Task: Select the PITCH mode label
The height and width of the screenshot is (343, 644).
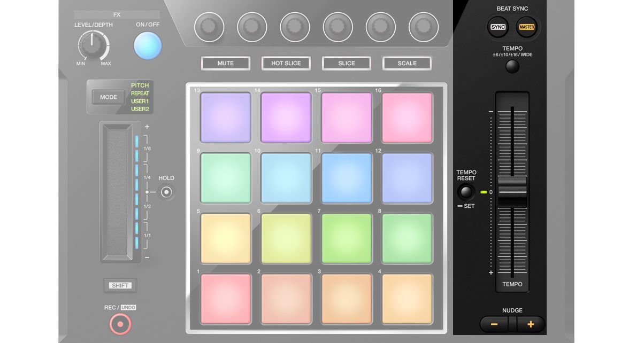Action: point(140,85)
